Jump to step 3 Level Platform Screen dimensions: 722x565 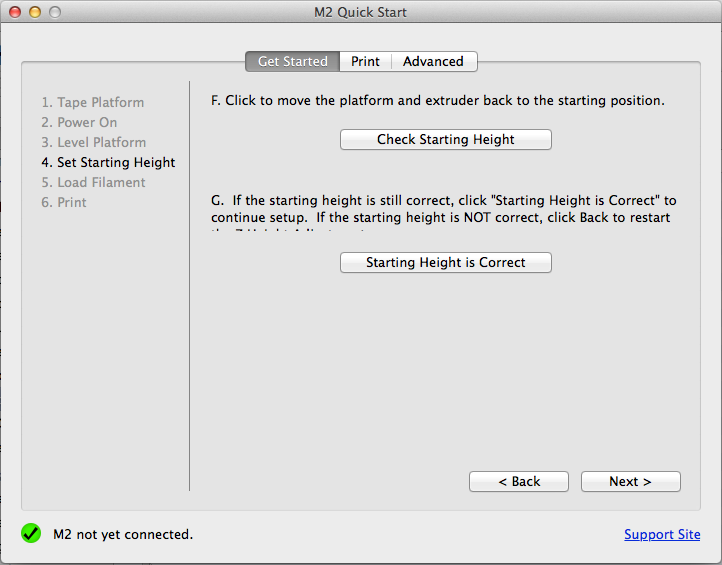[93, 143]
